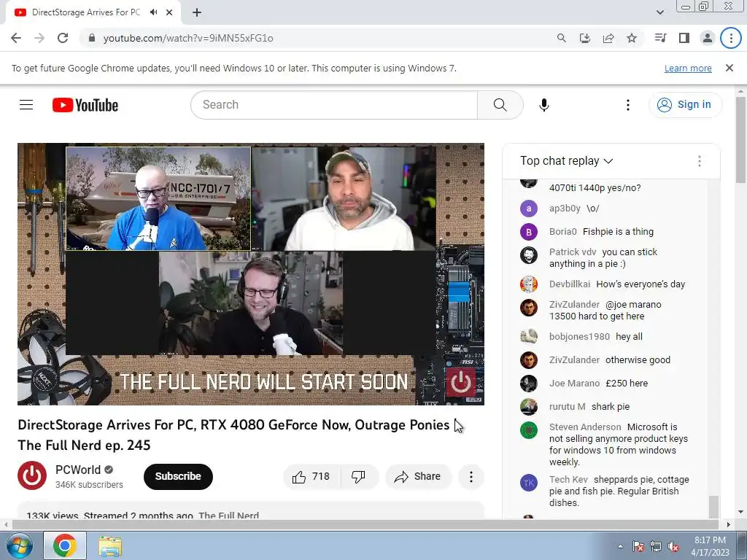
Task: Click the address bar URL
Action: pyautogui.click(x=188, y=38)
